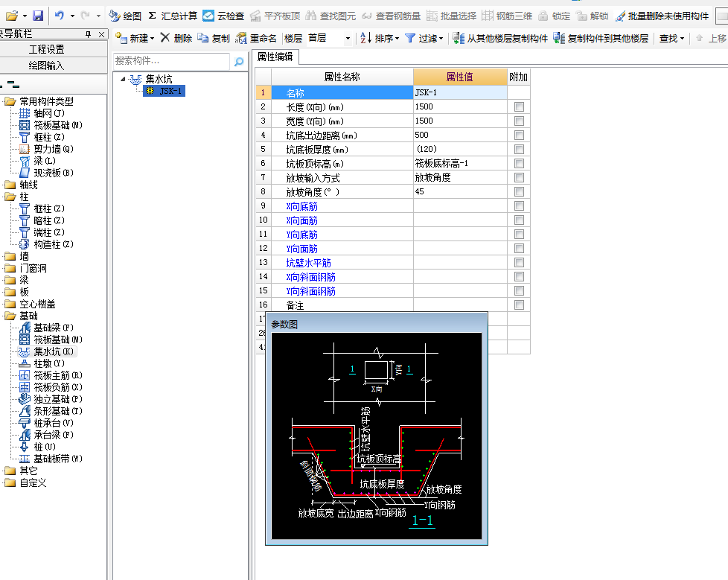Click the 参数图 diagram preview
This screenshot has height=580, width=728.
point(377,436)
